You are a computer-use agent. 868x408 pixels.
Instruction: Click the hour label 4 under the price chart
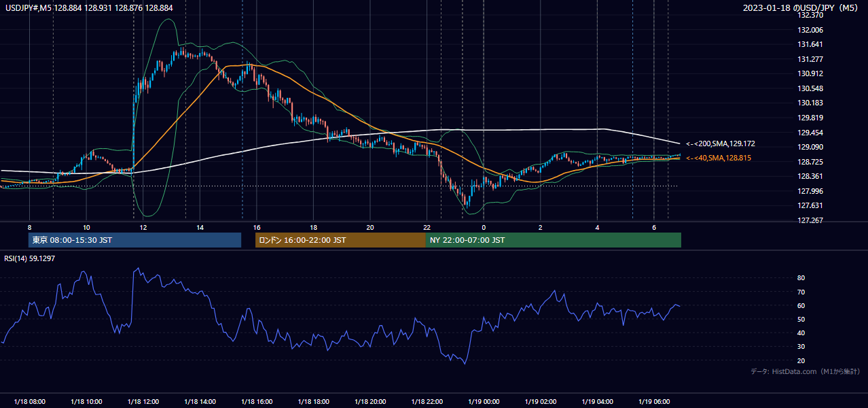coord(597,227)
